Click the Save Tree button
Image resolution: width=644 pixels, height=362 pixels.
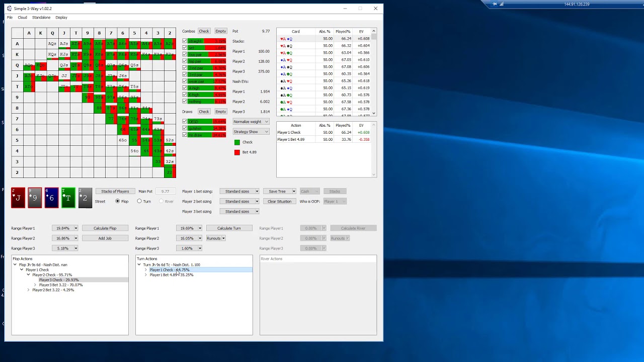tap(277, 191)
